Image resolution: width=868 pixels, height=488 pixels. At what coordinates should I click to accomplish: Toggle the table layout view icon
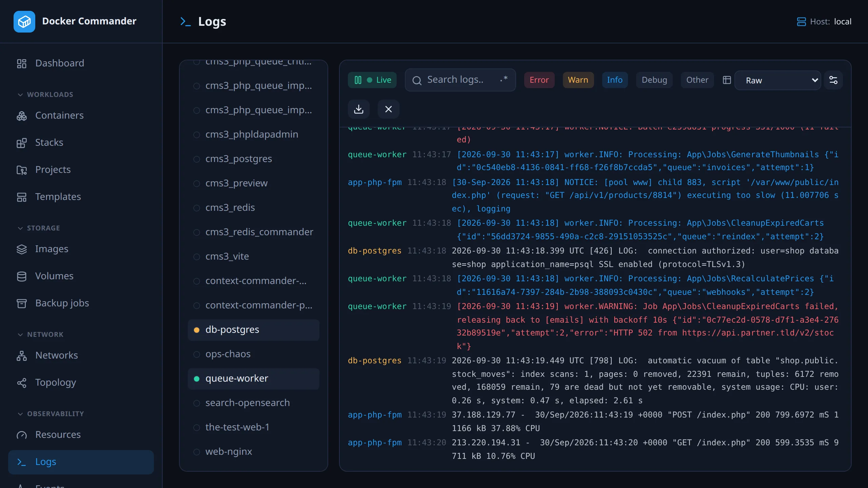727,80
